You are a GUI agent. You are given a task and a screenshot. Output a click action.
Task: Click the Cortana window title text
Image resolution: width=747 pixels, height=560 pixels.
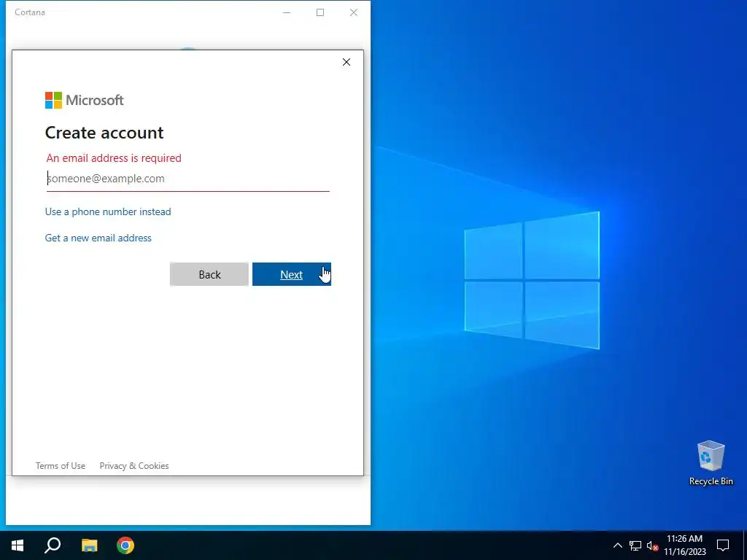pyautogui.click(x=30, y=12)
